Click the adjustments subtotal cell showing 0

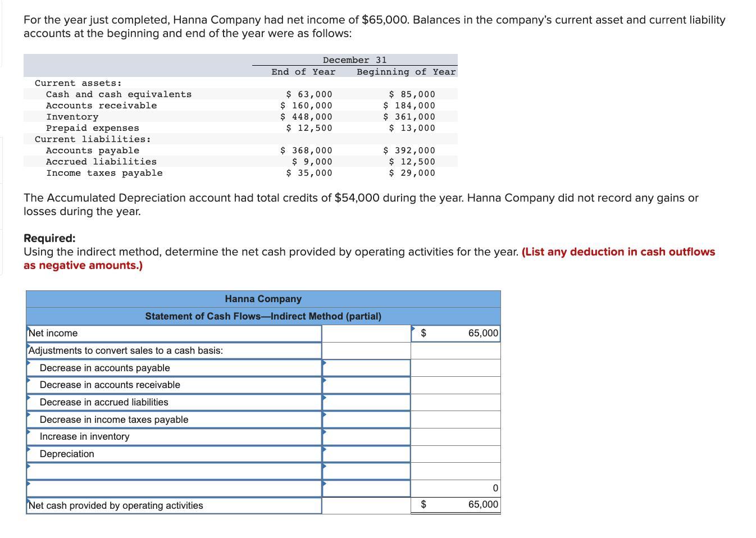tap(456, 489)
